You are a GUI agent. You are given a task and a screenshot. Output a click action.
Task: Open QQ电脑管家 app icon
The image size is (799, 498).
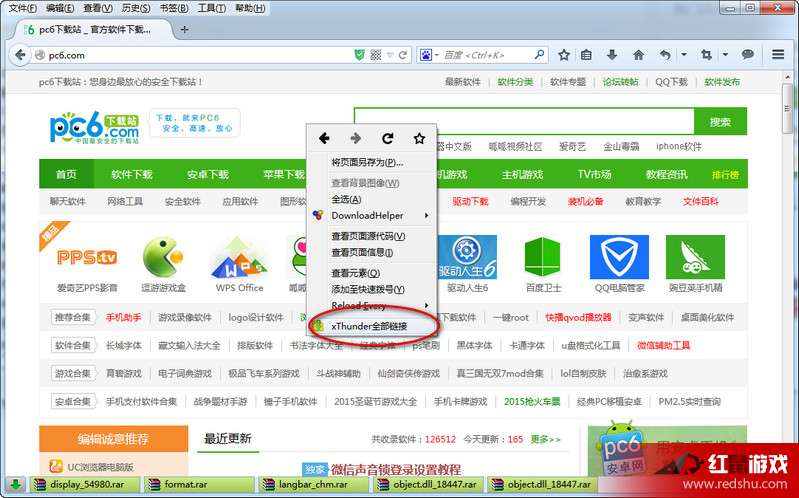coord(619,257)
